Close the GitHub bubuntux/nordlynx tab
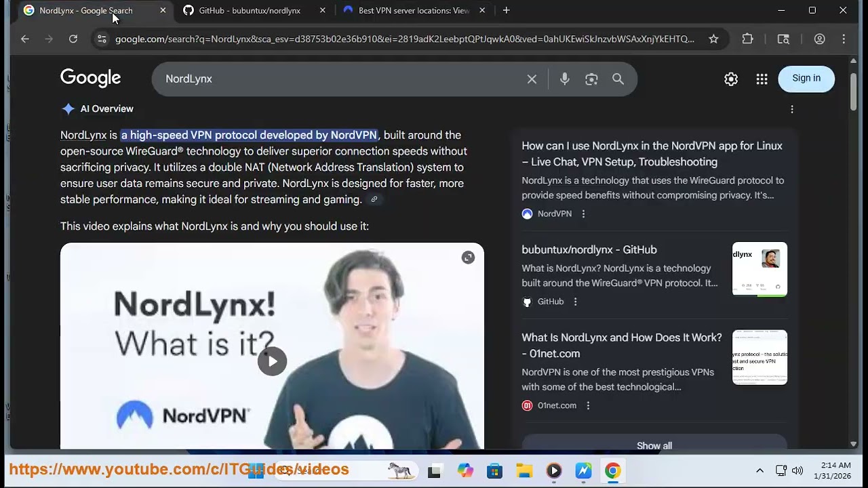 pos(322,11)
